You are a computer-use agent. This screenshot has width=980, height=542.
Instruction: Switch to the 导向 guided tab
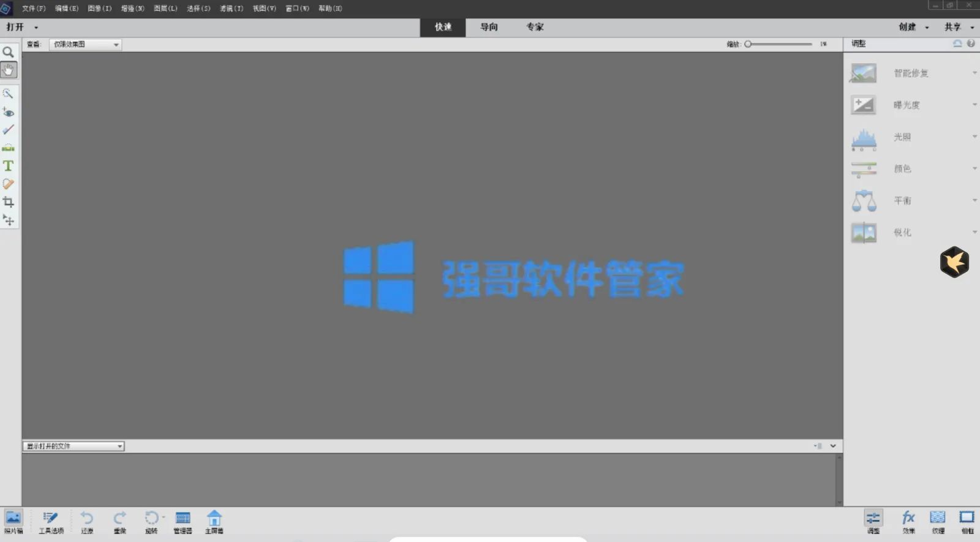(489, 27)
